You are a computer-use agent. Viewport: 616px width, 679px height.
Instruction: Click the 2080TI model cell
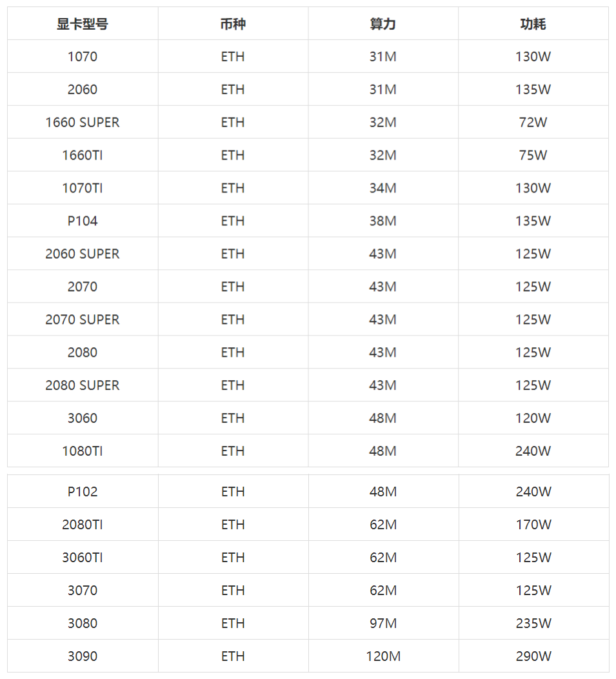pyautogui.click(x=83, y=525)
